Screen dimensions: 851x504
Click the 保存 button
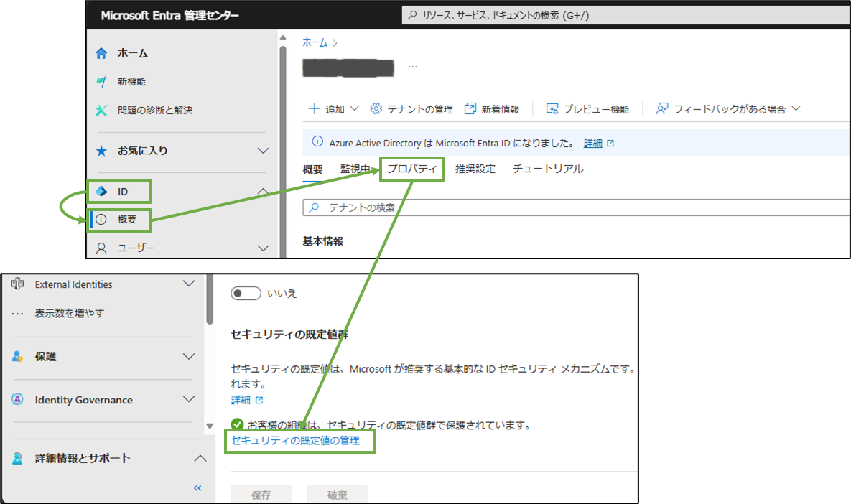click(261, 494)
